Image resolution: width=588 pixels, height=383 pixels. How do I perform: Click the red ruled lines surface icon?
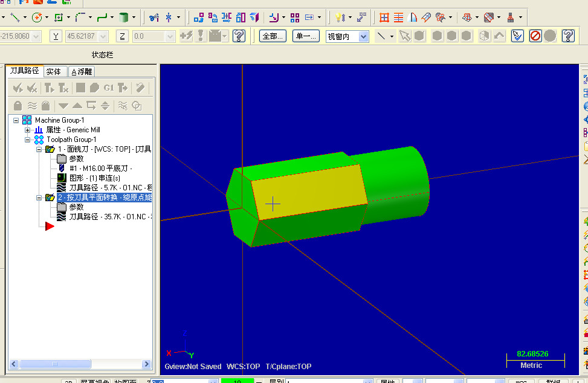(398, 18)
